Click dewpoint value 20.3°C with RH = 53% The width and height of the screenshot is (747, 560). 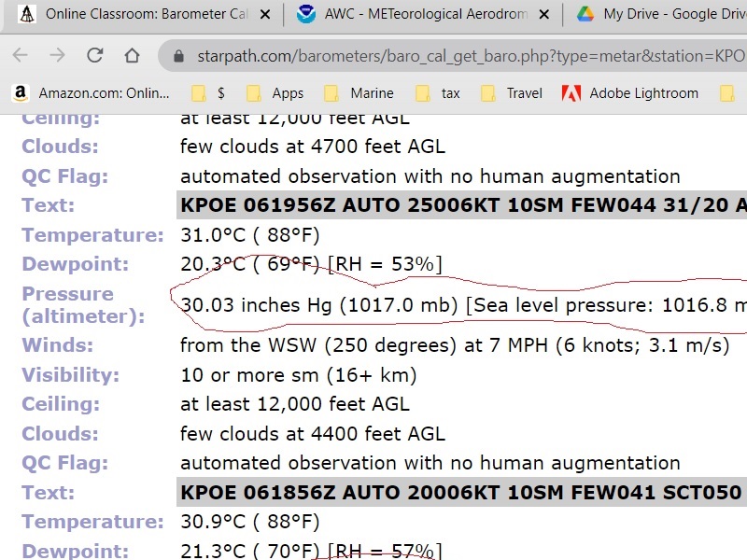[312, 264]
